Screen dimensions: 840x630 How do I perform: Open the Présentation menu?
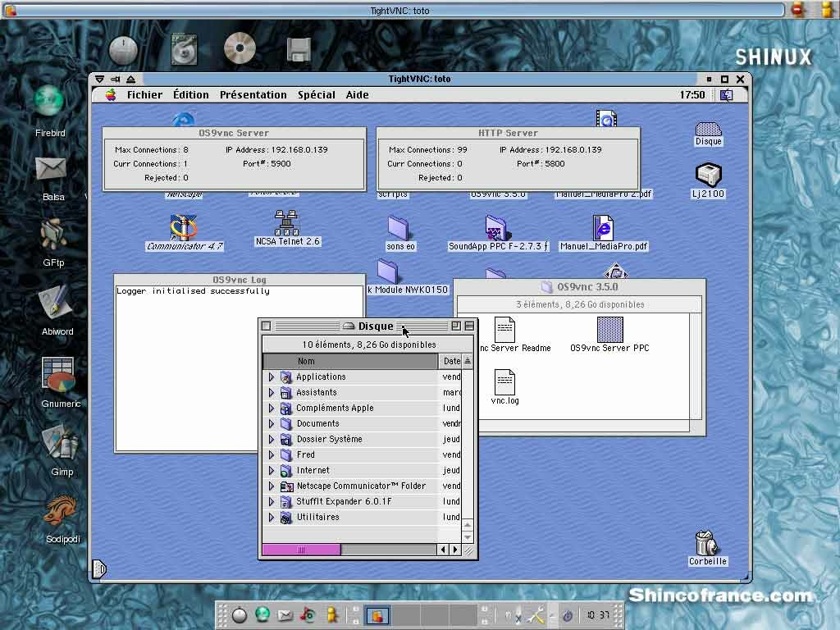(253, 95)
